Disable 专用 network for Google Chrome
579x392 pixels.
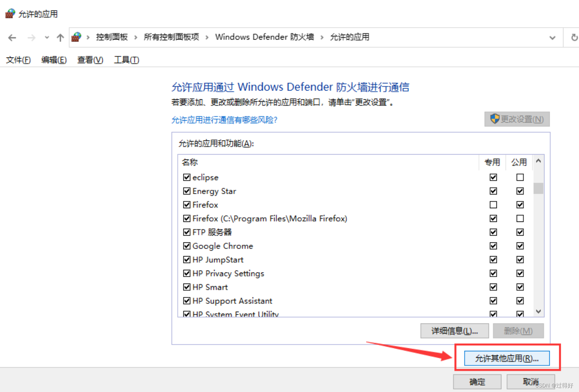[493, 246]
